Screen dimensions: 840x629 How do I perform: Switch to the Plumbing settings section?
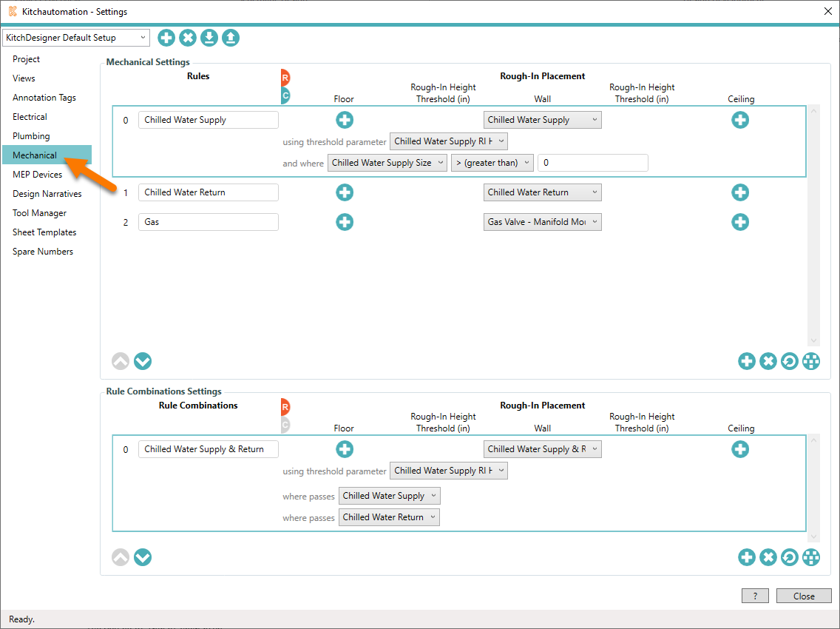click(x=31, y=136)
